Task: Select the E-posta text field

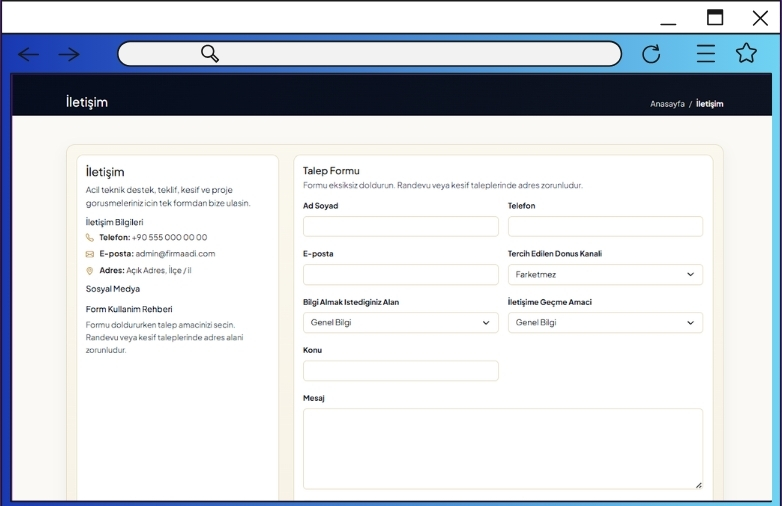Action: pyautogui.click(x=400, y=275)
